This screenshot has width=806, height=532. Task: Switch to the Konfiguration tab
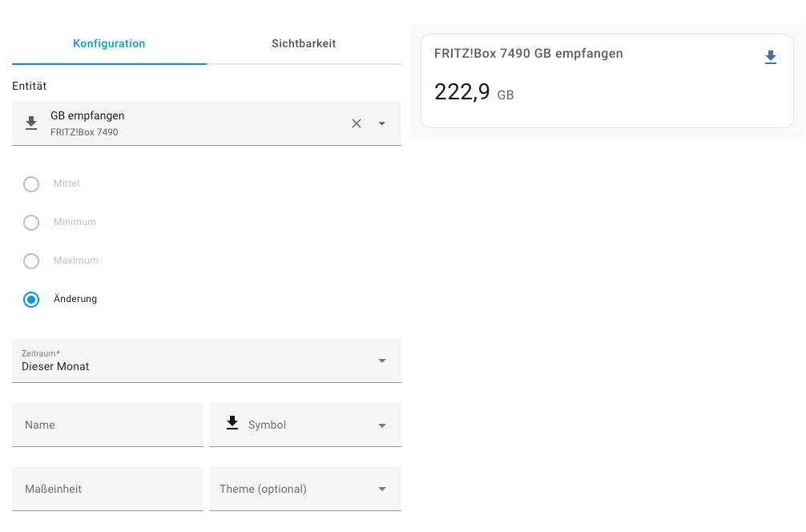coord(109,43)
